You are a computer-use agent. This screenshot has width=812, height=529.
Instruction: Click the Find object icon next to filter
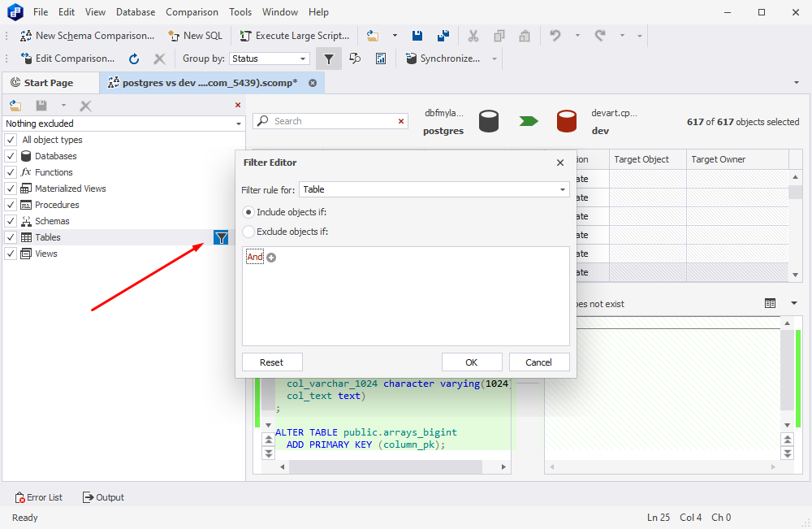[355, 59]
